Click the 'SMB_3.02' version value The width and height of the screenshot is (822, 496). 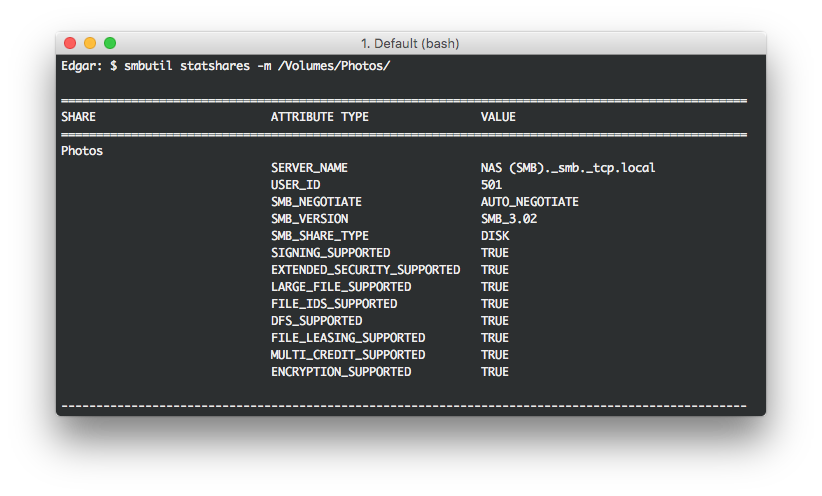509,219
